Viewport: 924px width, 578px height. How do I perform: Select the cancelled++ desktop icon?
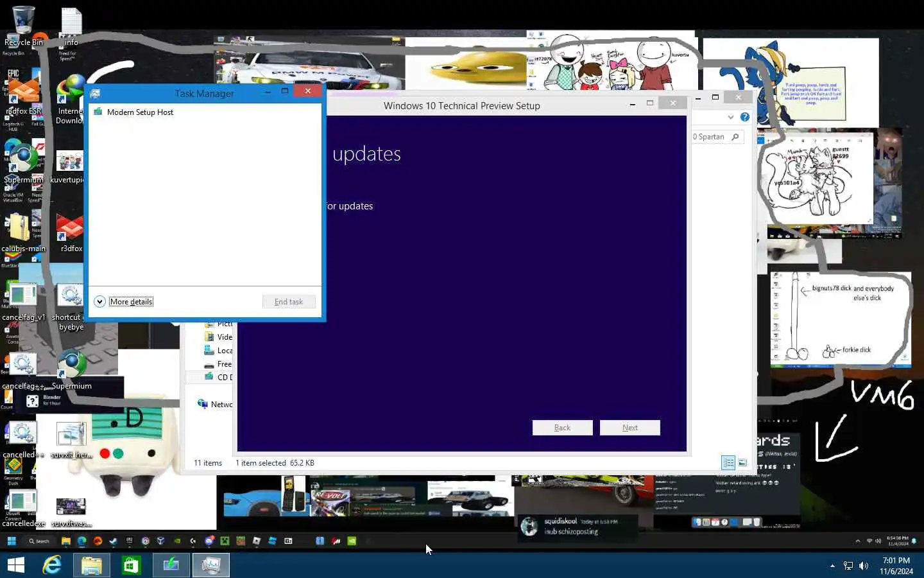(x=23, y=439)
